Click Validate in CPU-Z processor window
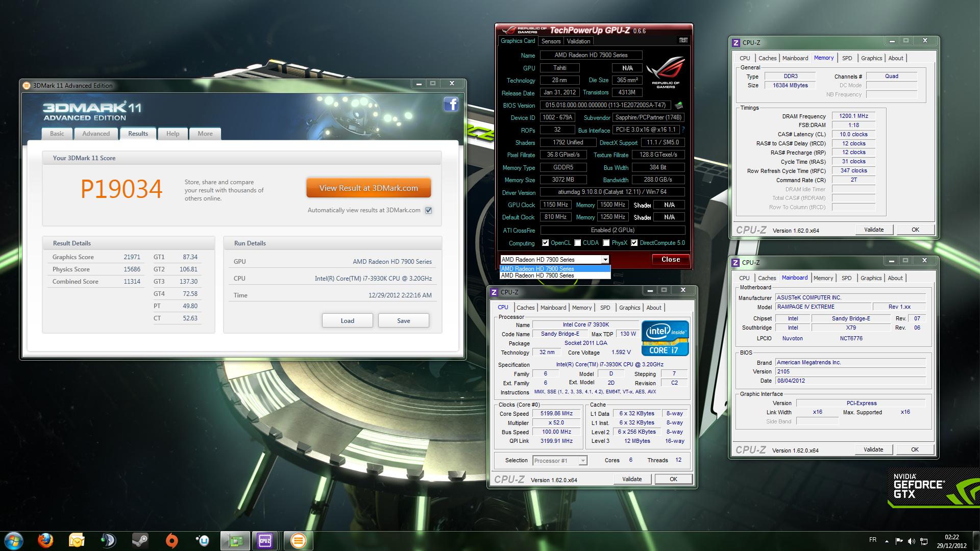 pyautogui.click(x=632, y=479)
